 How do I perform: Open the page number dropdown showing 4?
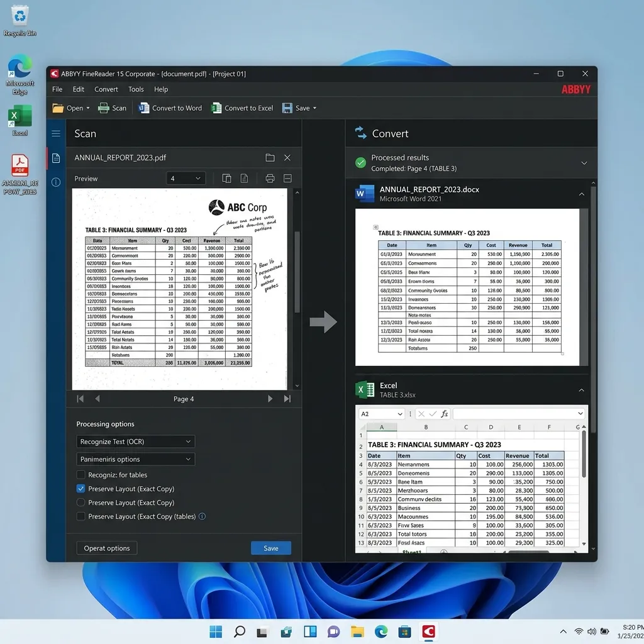tap(186, 178)
